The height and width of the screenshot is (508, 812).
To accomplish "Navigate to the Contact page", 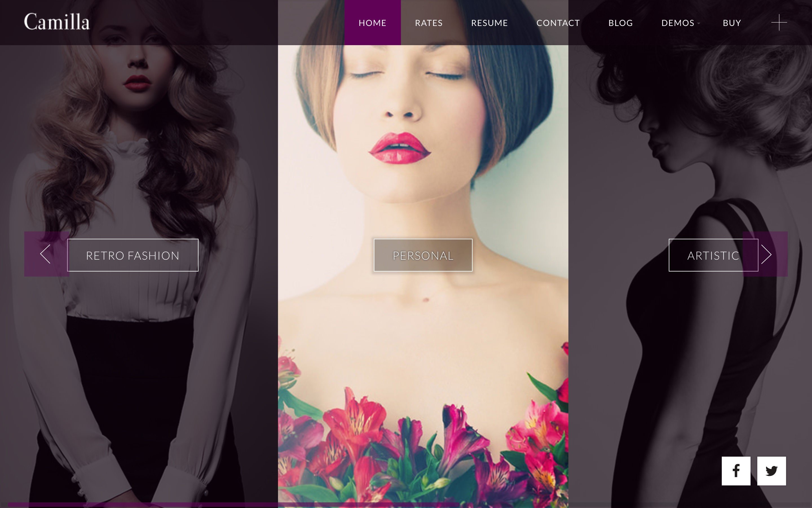I will pyautogui.click(x=558, y=23).
